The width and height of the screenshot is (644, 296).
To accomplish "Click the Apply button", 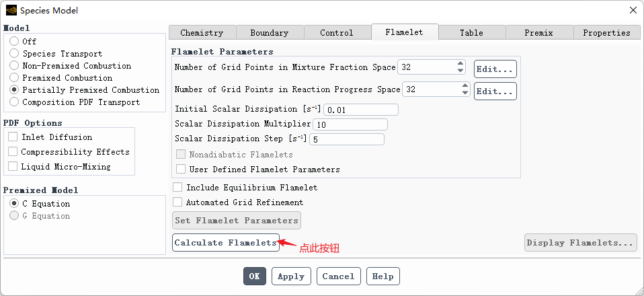I will pos(291,276).
